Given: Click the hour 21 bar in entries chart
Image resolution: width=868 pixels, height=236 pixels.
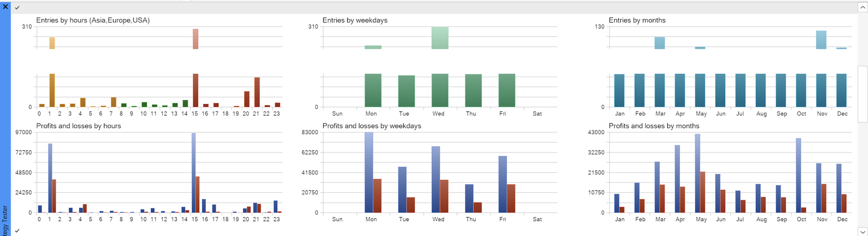Looking at the screenshot, I should coord(257,92).
